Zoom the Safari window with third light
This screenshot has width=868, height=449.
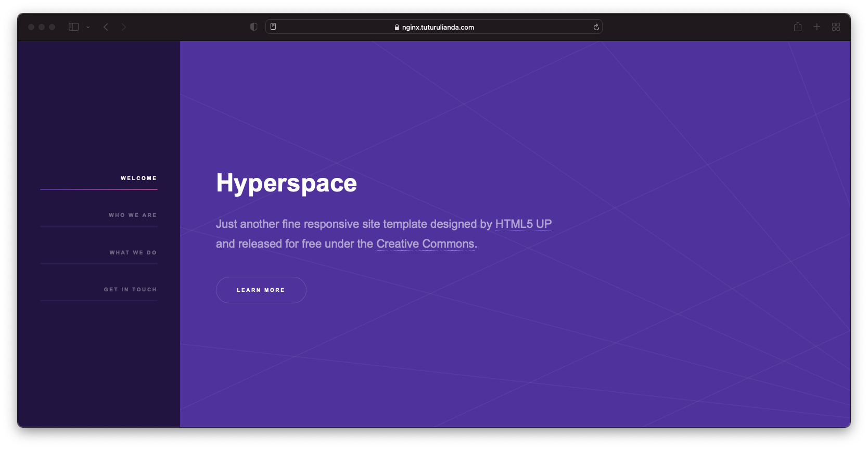(52, 27)
